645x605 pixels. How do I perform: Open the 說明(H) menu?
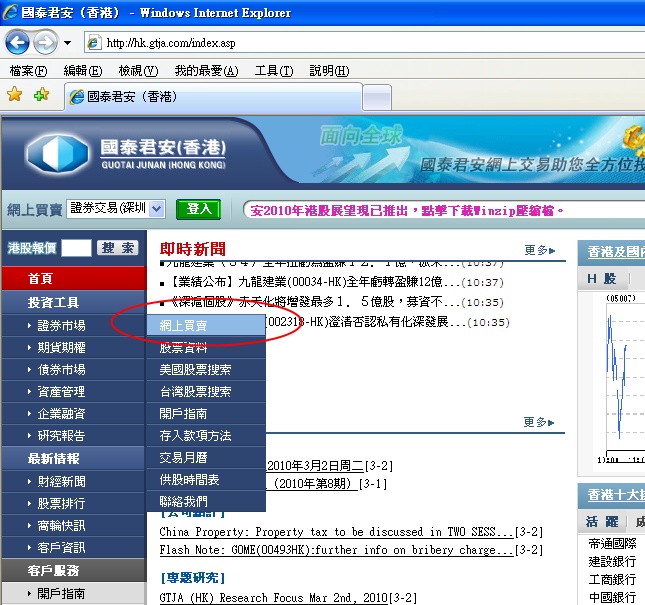pyautogui.click(x=329, y=71)
